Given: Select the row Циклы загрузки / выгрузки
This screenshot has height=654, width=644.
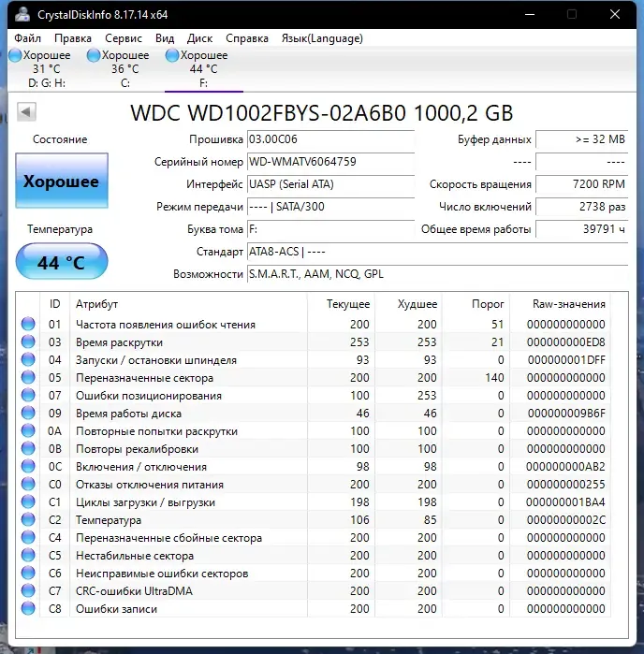Looking at the screenshot, I should pyautogui.click(x=314, y=501).
